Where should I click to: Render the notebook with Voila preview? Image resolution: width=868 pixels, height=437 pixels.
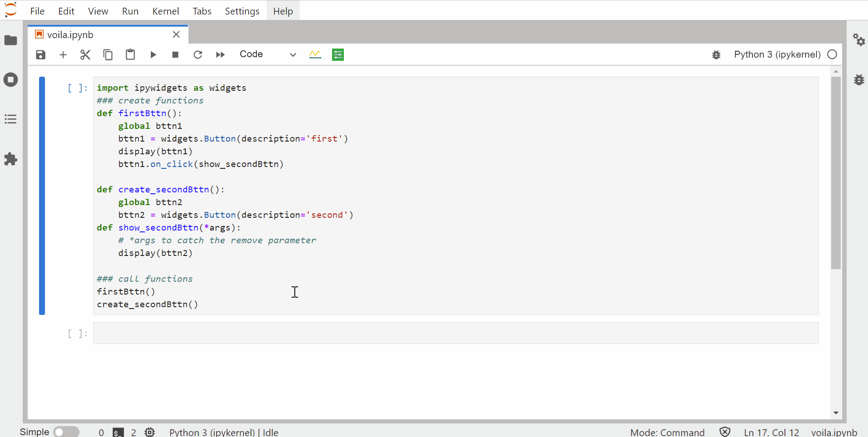coord(316,54)
